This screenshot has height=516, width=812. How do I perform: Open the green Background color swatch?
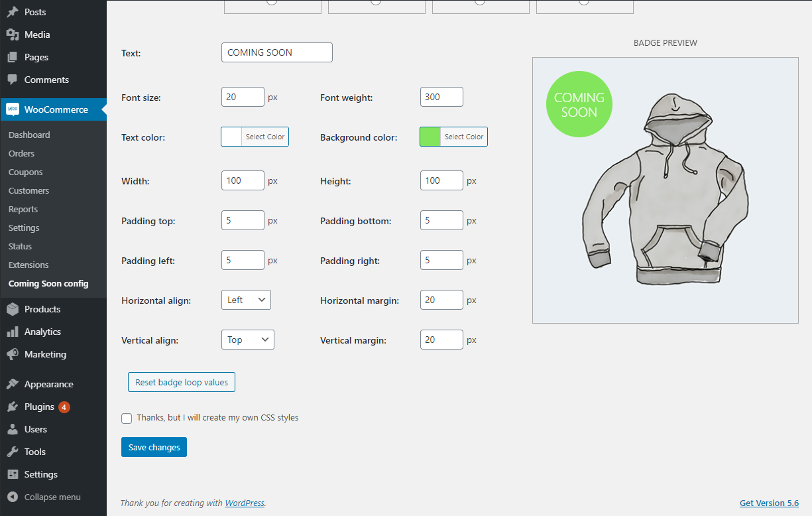coord(430,137)
